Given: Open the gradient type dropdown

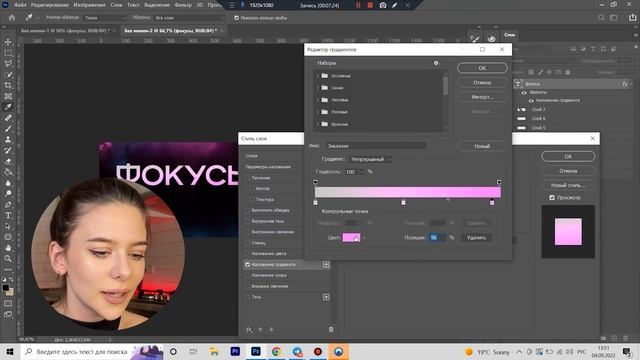Looking at the screenshot, I should click(x=370, y=159).
